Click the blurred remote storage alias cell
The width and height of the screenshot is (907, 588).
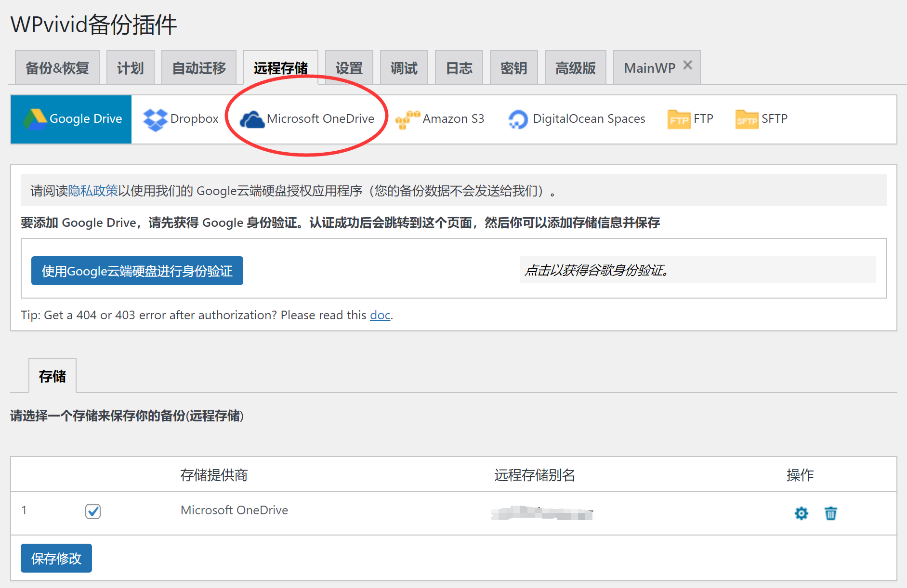pyautogui.click(x=542, y=513)
